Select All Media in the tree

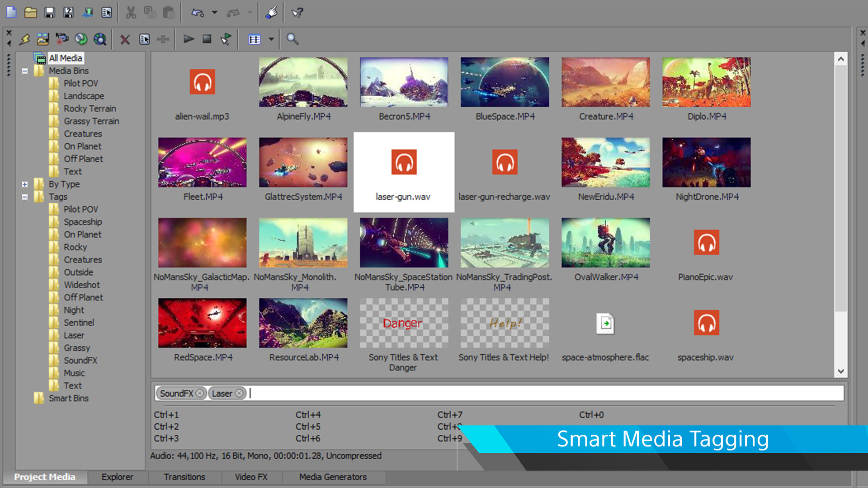tap(66, 58)
